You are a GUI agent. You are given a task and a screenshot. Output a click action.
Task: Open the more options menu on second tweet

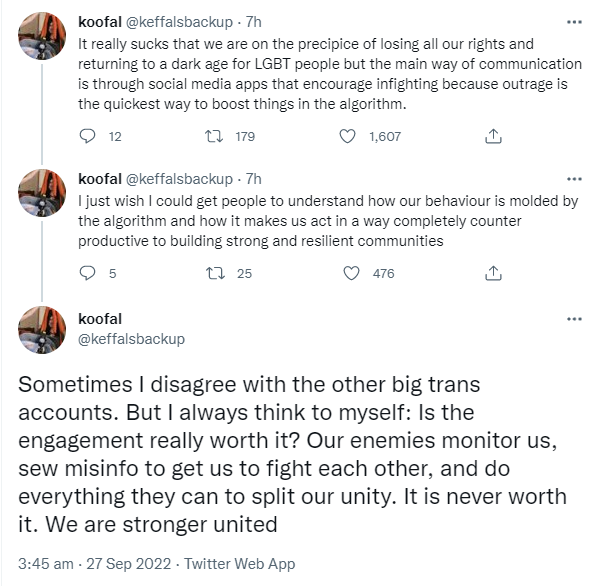pyautogui.click(x=574, y=179)
